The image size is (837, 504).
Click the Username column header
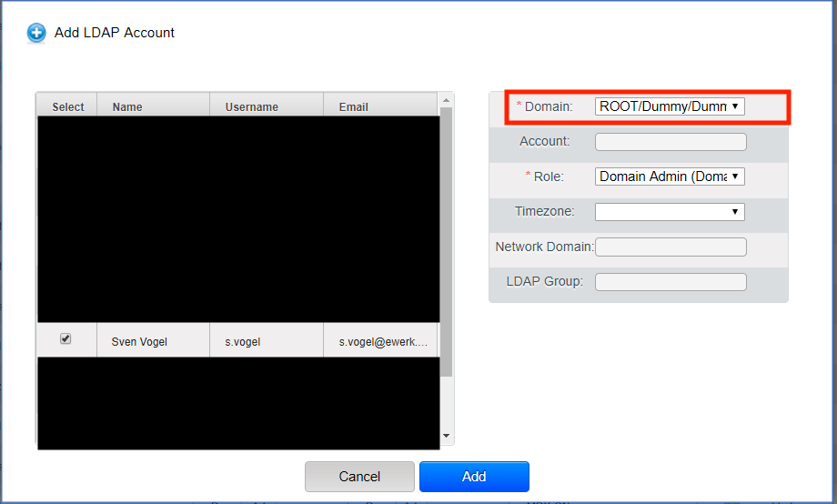267,106
